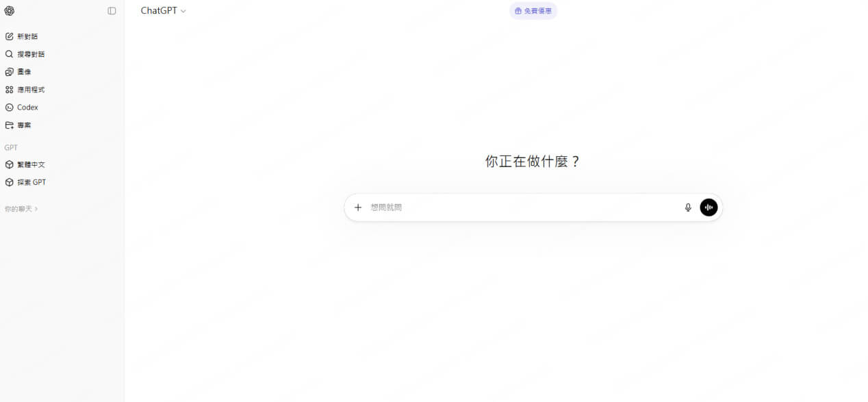This screenshot has height=402, width=868.
Task: Open the ChatGPT model selector dropdown
Action: pos(162,10)
